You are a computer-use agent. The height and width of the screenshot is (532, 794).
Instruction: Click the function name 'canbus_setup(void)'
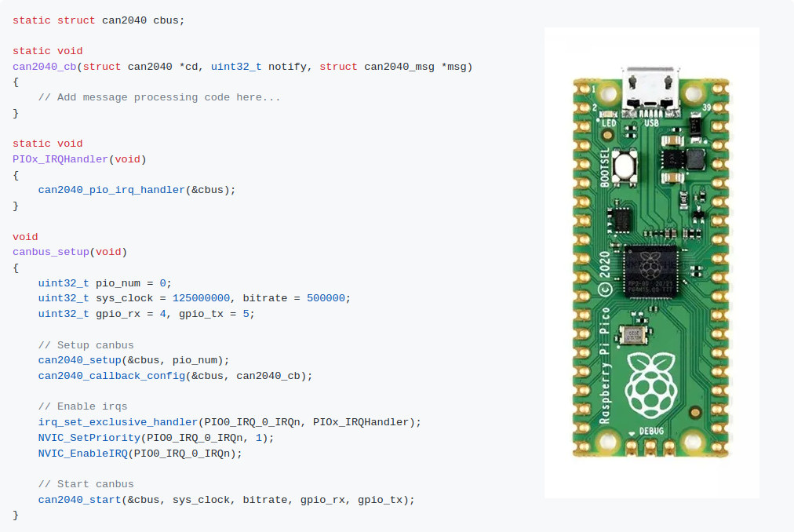click(70, 252)
